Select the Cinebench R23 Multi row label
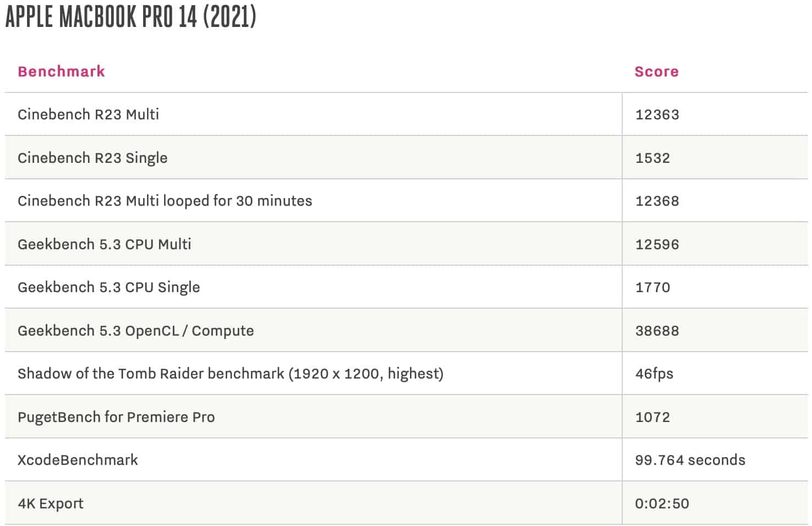 point(89,114)
